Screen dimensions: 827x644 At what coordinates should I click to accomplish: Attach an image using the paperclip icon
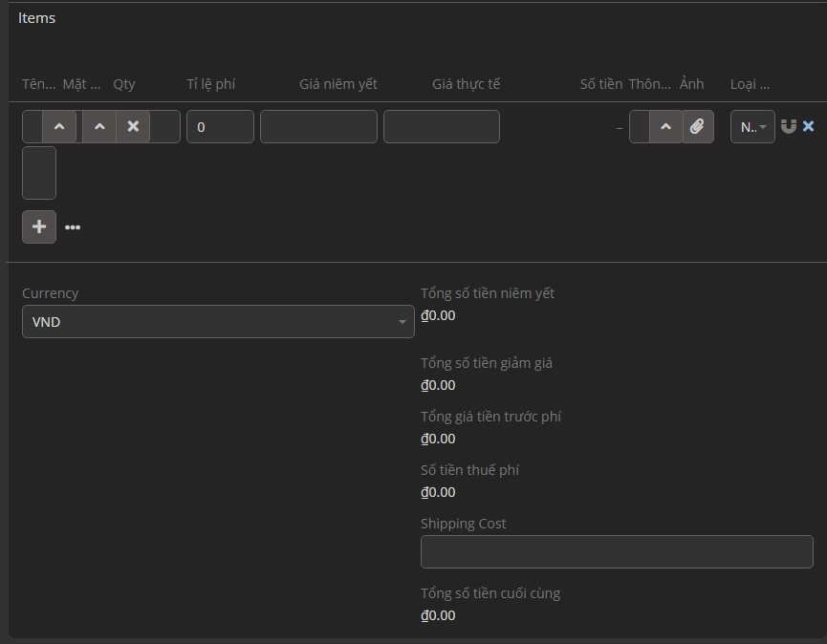click(698, 126)
